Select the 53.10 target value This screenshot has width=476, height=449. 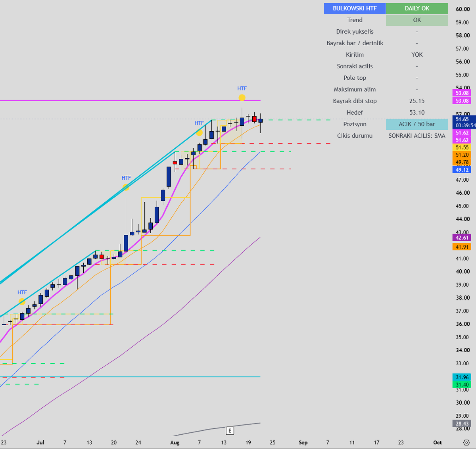[417, 113]
